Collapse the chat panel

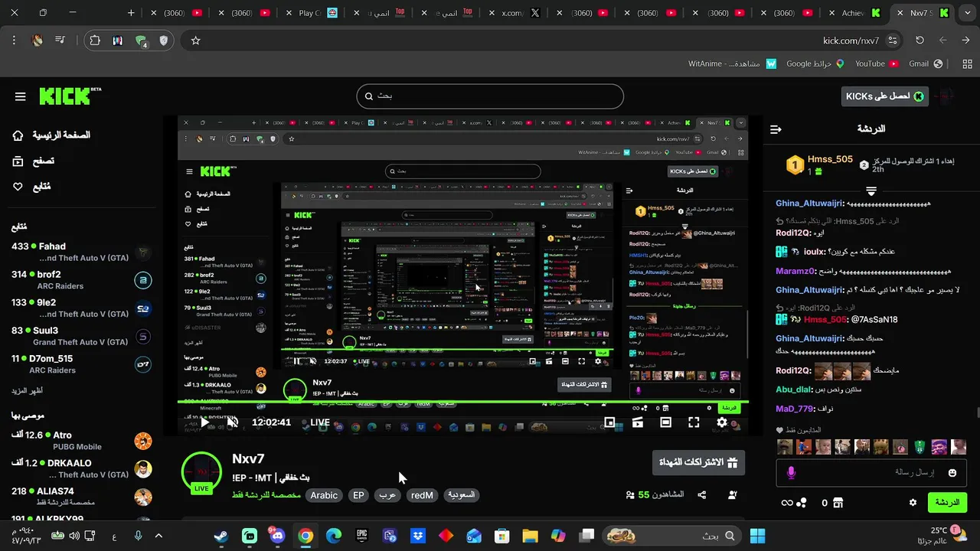(776, 129)
